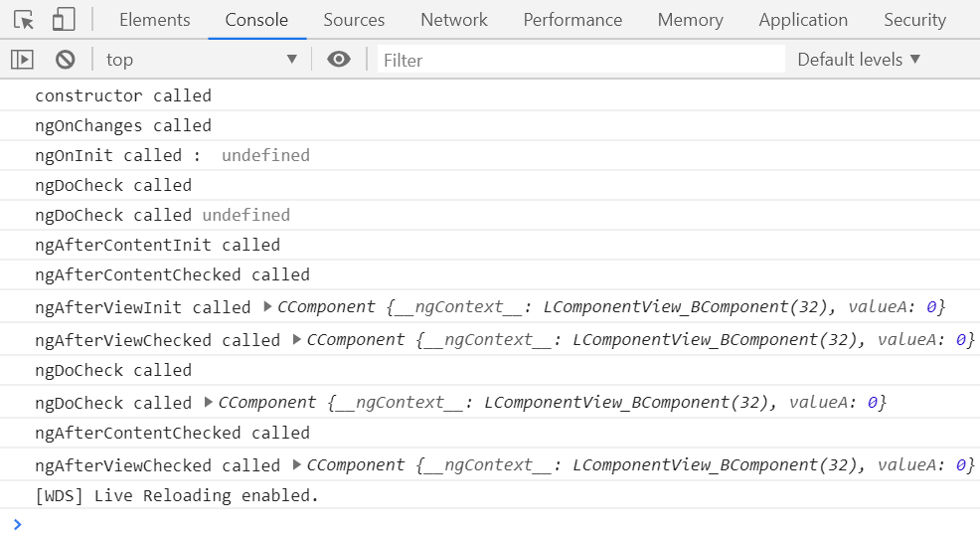Click inside the Filter text field

[x=581, y=60]
